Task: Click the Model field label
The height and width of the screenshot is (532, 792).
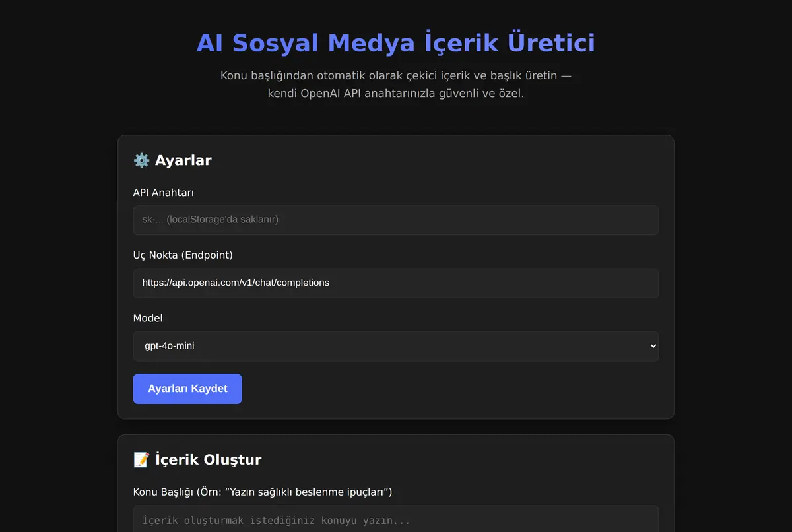Action: [148, 318]
